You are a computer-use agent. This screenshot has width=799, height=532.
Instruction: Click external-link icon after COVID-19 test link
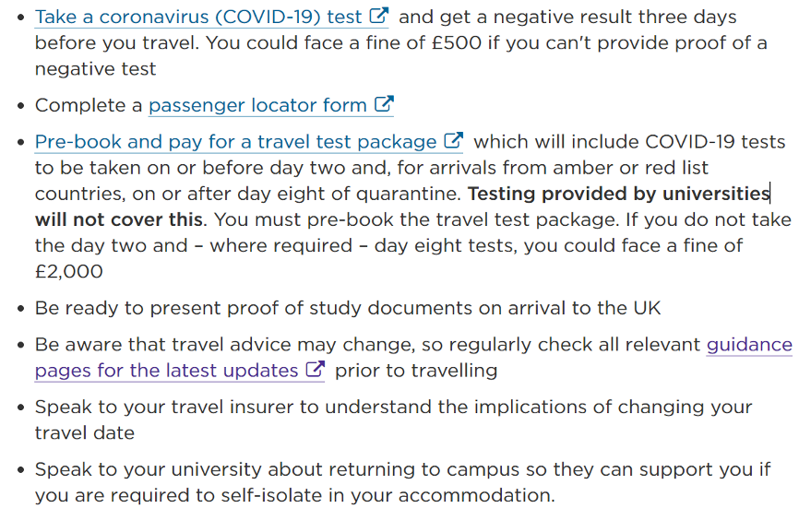pyautogui.click(x=378, y=16)
